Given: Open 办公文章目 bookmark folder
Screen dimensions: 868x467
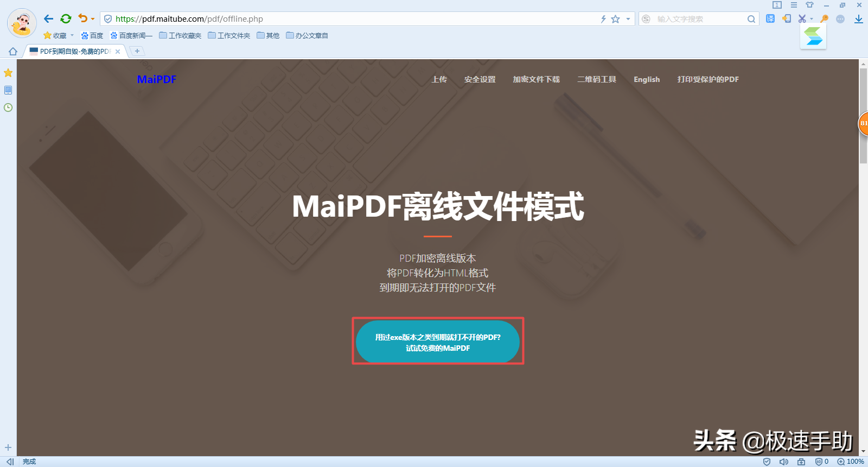Looking at the screenshot, I should [307, 35].
